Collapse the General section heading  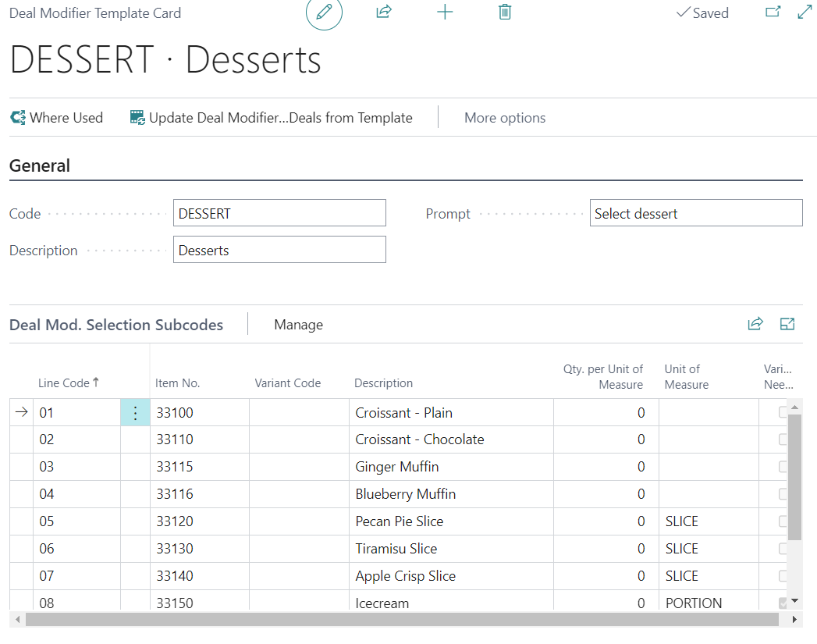[40, 165]
